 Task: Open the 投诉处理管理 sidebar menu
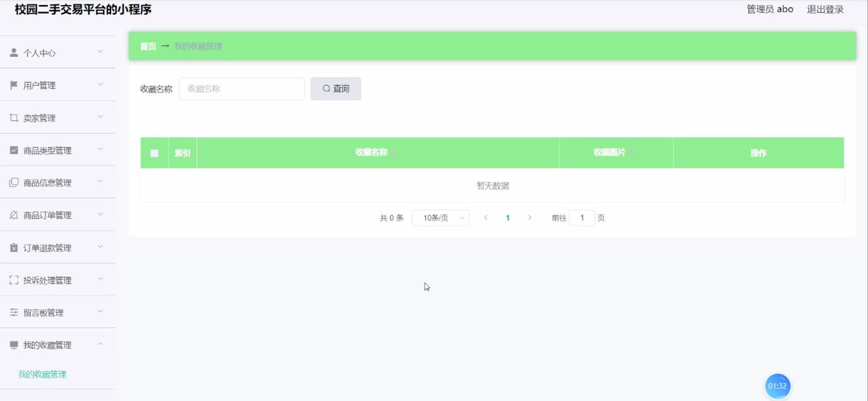pos(57,280)
